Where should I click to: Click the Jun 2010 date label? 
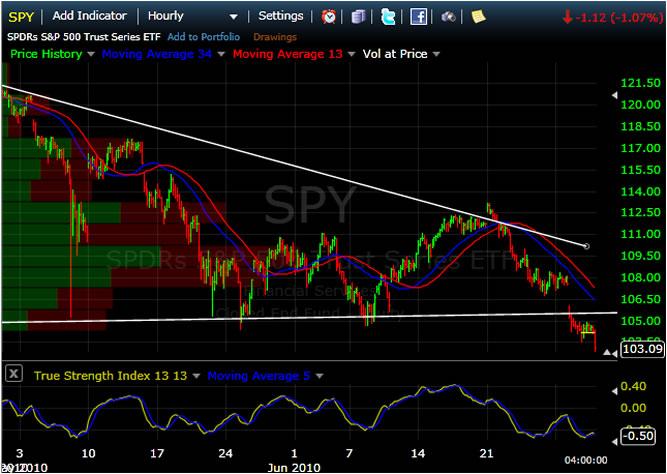click(x=294, y=468)
